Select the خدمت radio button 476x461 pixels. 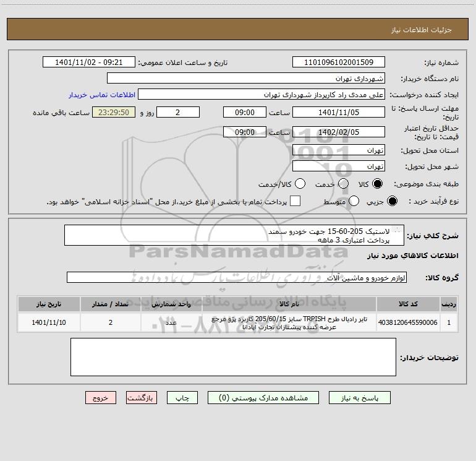point(343,184)
